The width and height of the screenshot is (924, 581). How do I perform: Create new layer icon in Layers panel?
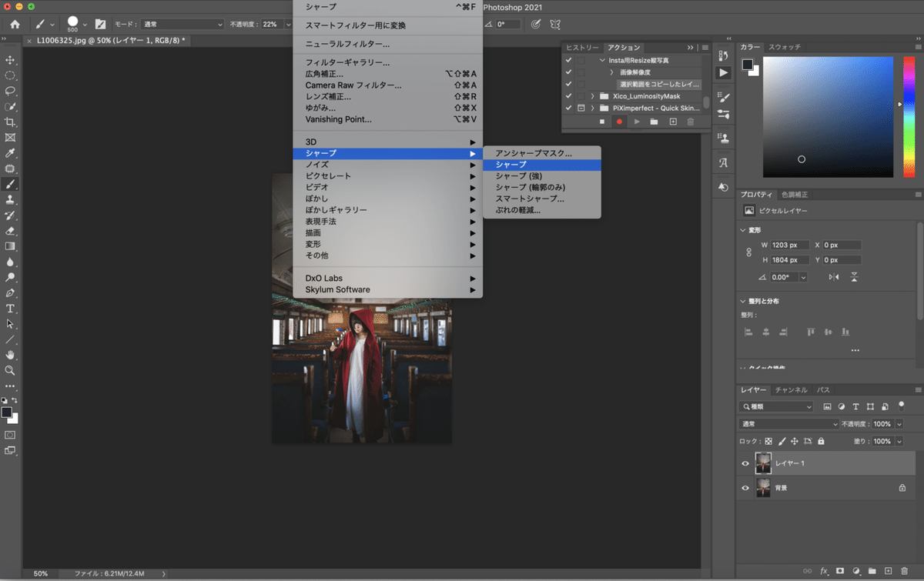point(889,571)
